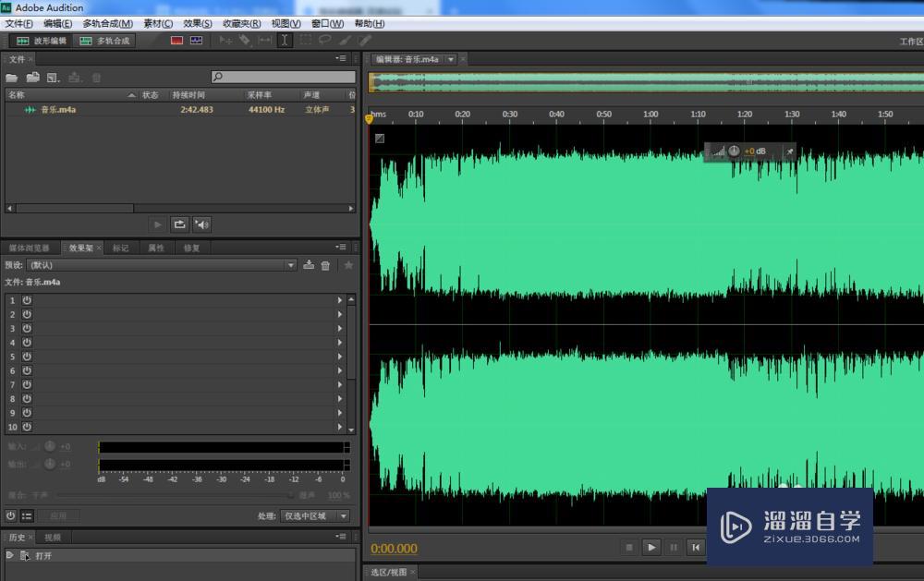Toggle power for effect slot 5

point(27,357)
